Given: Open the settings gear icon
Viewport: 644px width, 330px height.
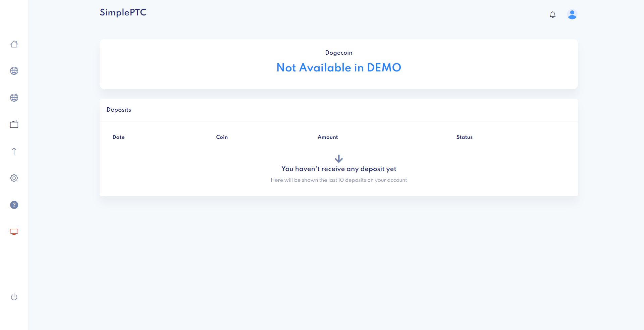Looking at the screenshot, I should coord(14,178).
